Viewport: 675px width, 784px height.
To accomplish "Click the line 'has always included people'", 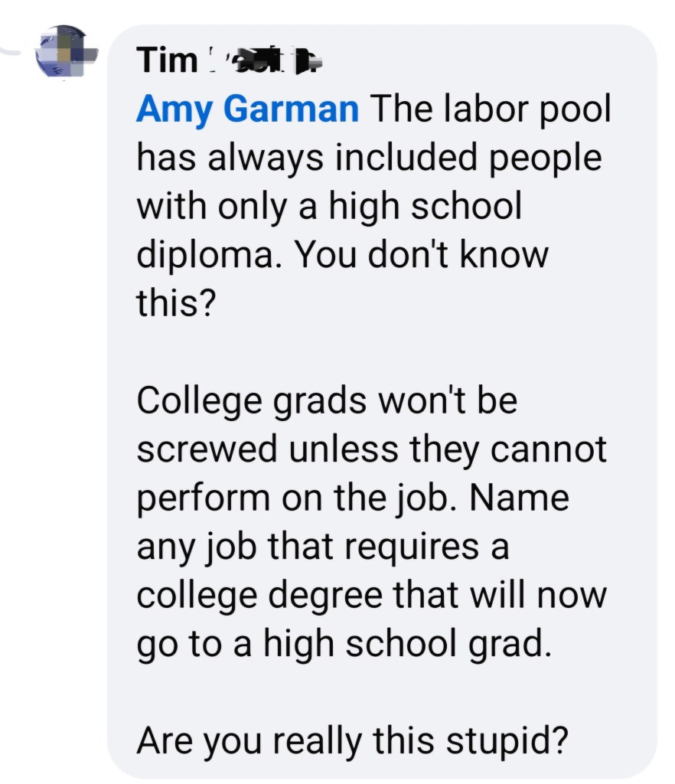I will click(x=369, y=158).
